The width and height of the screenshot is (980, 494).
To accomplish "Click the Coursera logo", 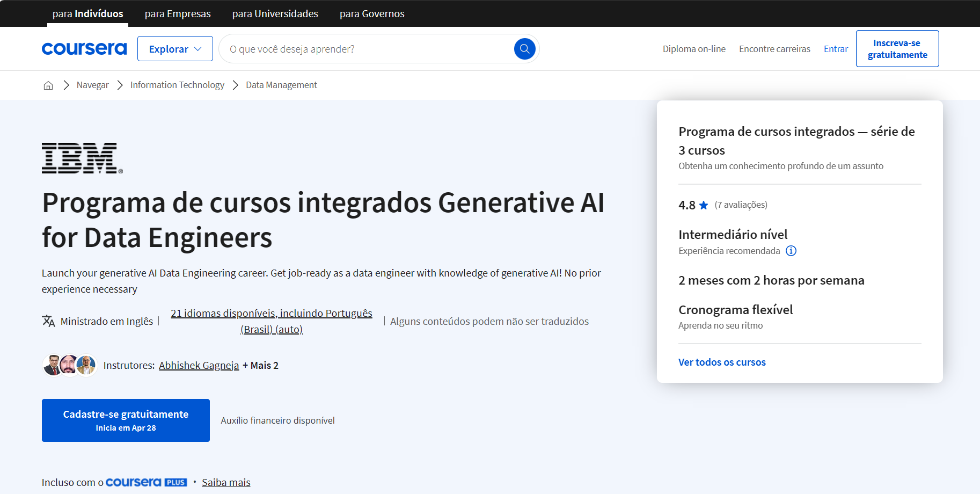I will pyautogui.click(x=84, y=48).
